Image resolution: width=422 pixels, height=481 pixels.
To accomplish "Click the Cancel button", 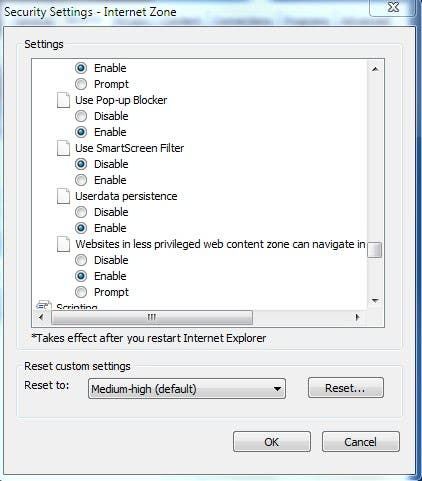I will tap(360, 442).
